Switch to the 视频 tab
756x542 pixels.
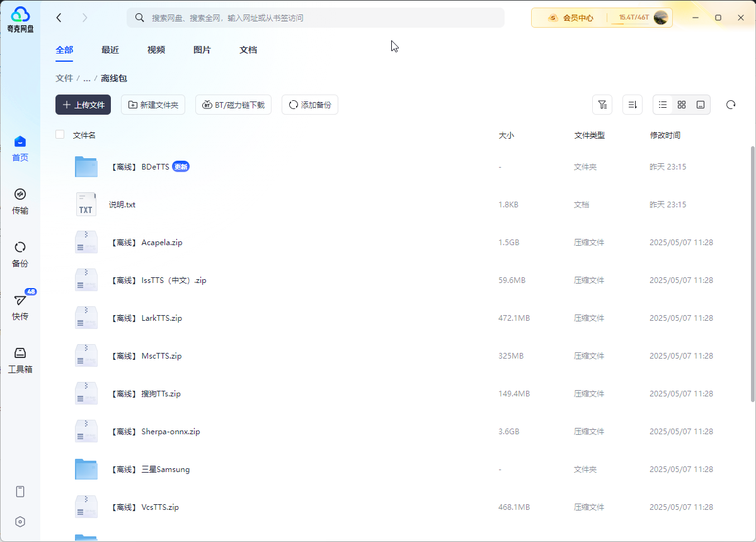click(156, 50)
